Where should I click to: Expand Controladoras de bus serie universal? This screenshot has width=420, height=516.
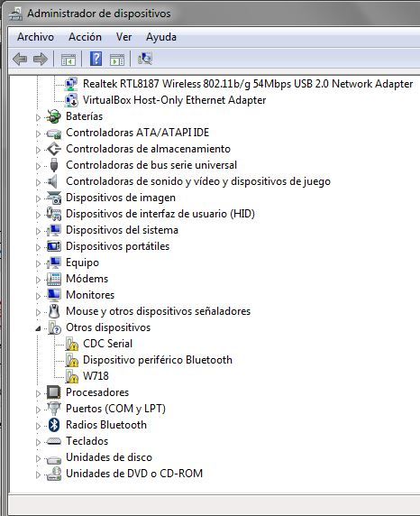pyautogui.click(x=38, y=166)
